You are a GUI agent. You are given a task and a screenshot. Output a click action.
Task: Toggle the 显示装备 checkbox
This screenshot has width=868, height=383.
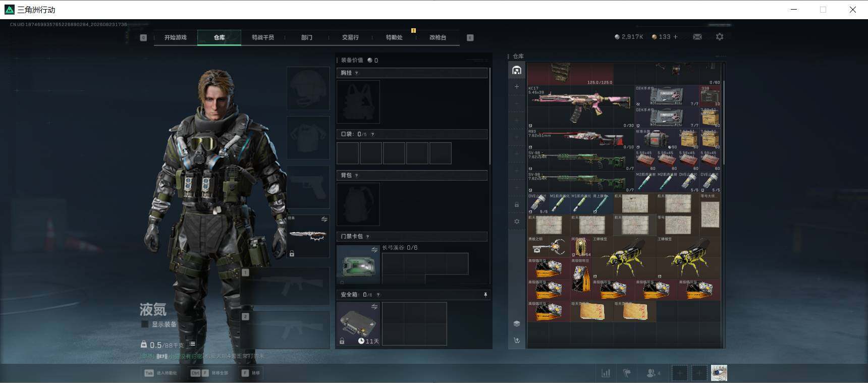click(x=145, y=324)
